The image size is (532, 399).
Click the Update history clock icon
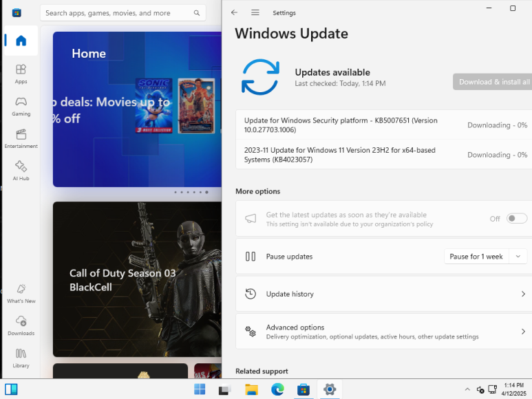(x=251, y=294)
